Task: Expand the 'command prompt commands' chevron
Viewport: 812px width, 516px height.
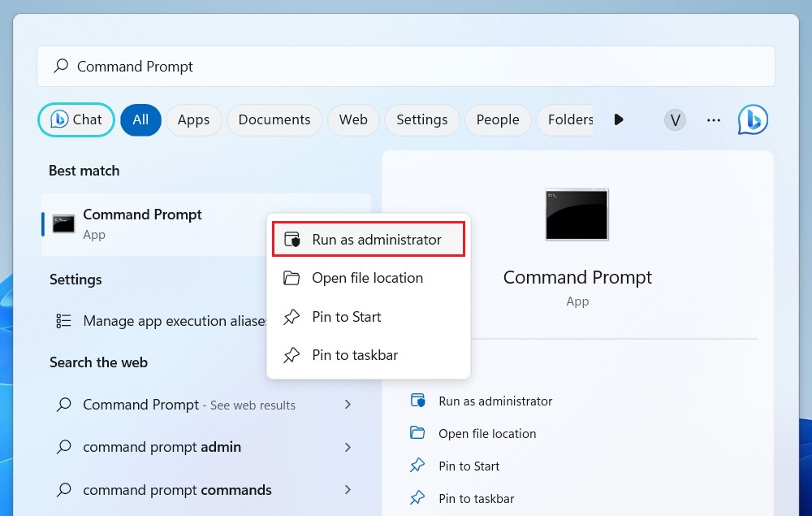Action: 348,489
